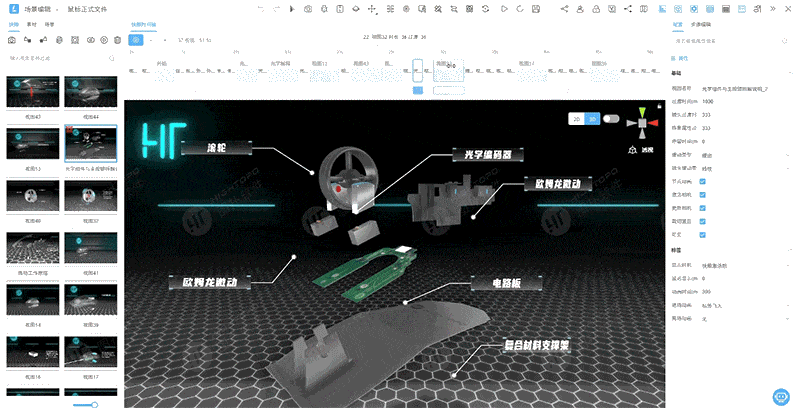
Task: Click the redo arrow in top toolbar
Action: (x=277, y=9)
